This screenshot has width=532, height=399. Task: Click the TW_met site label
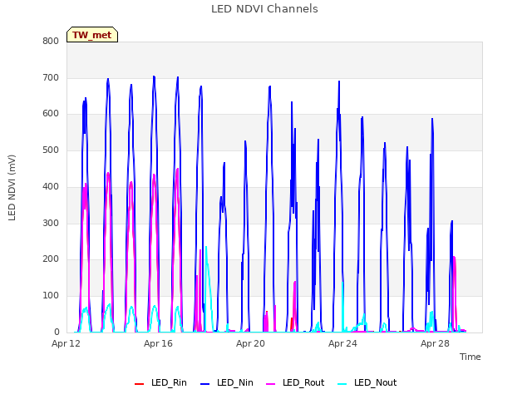point(92,35)
